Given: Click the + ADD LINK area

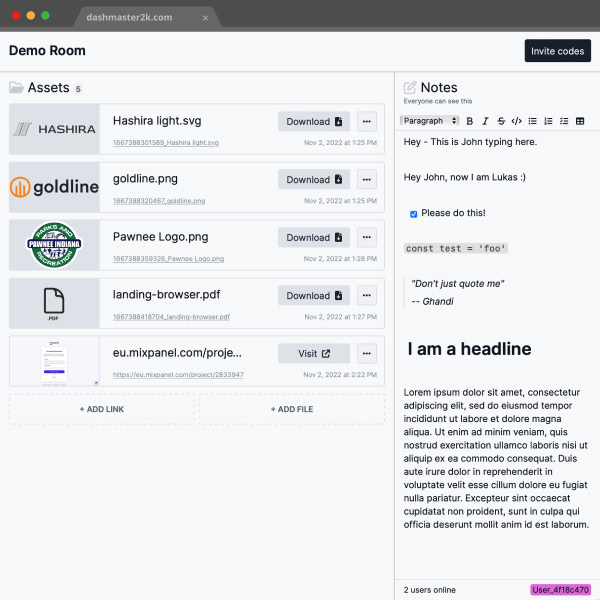Looking at the screenshot, I should (102, 409).
